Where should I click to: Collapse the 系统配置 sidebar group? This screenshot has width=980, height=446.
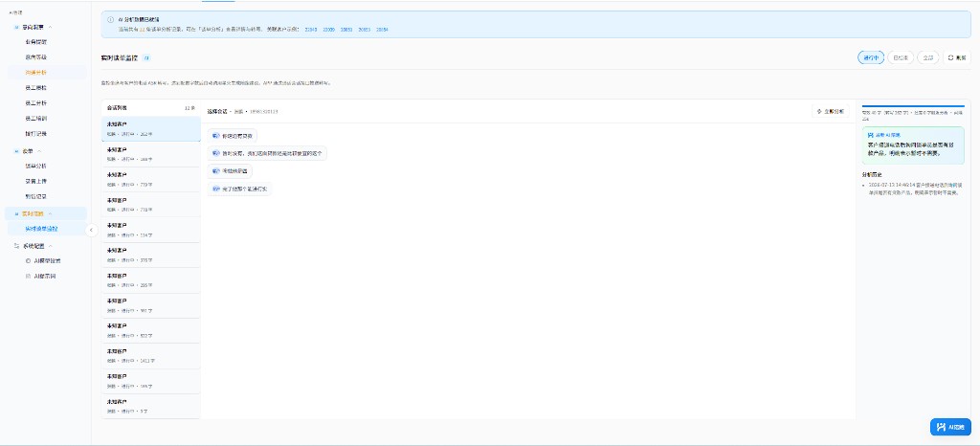[51, 246]
